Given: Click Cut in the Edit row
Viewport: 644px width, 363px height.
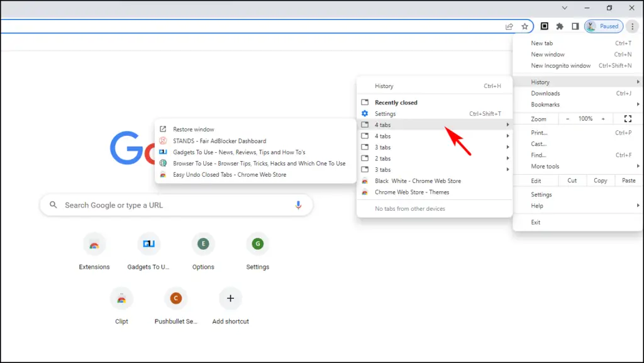Looking at the screenshot, I should pyautogui.click(x=572, y=181).
